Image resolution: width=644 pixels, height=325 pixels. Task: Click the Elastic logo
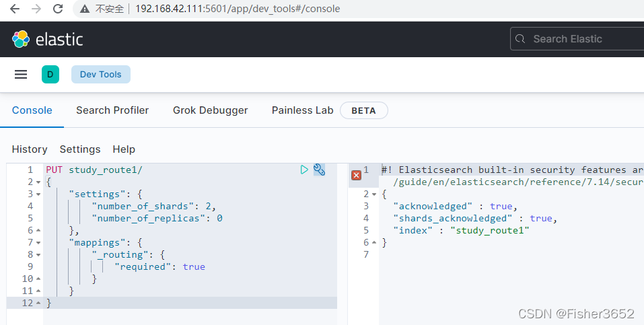[47, 40]
